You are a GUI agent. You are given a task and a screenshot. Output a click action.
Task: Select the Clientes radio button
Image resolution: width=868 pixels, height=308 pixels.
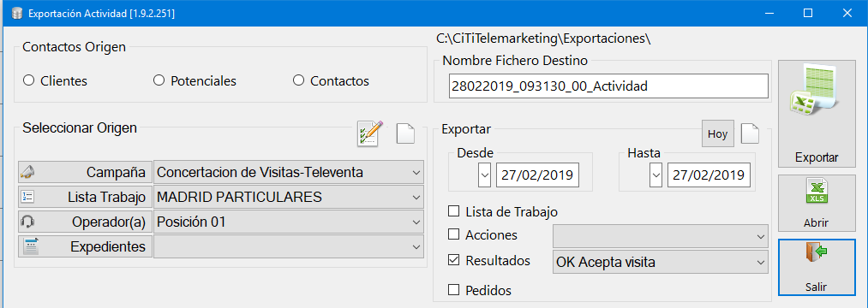(x=29, y=80)
